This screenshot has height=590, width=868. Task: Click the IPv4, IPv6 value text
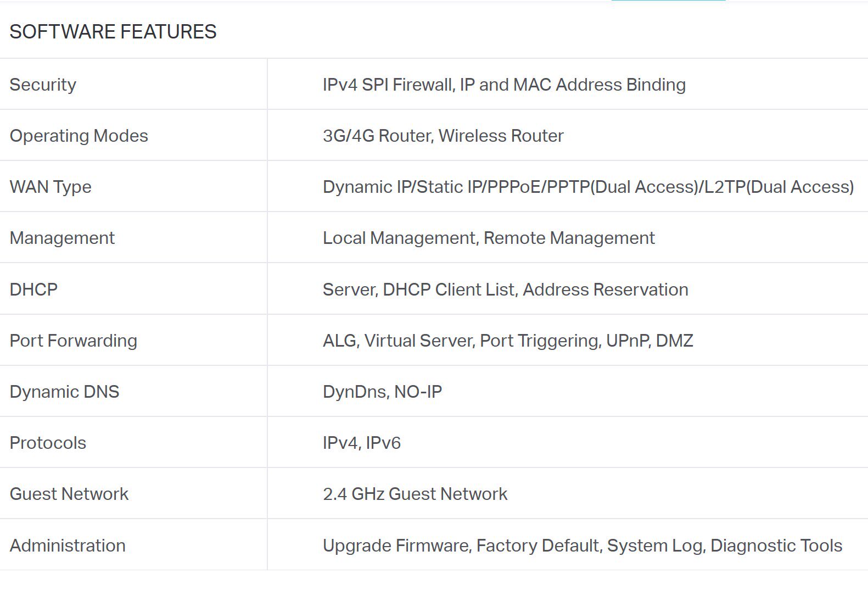coord(362,443)
